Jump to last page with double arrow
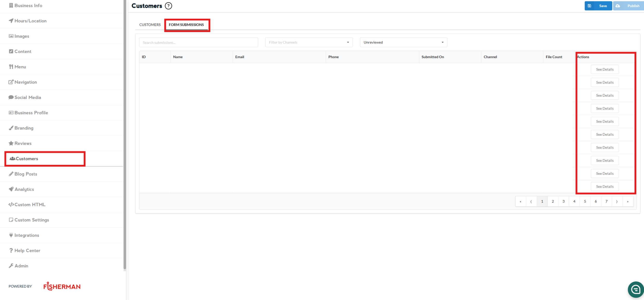 (x=628, y=201)
